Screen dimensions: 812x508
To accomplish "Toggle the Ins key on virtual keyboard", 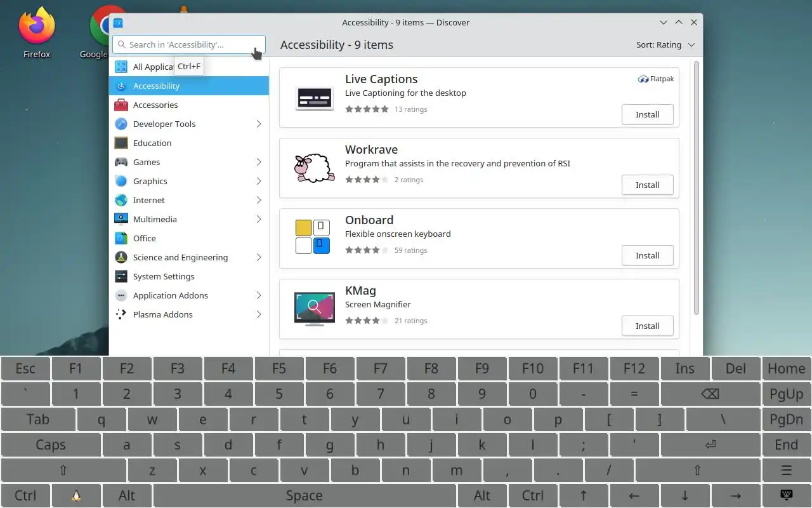I will (685, 369).
